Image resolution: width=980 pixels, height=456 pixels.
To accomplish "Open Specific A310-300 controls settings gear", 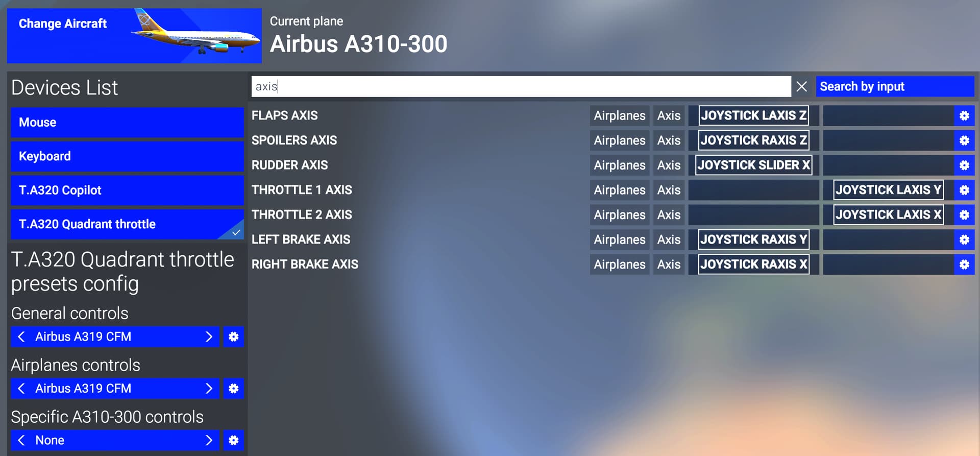I will (x=233, y=440).
